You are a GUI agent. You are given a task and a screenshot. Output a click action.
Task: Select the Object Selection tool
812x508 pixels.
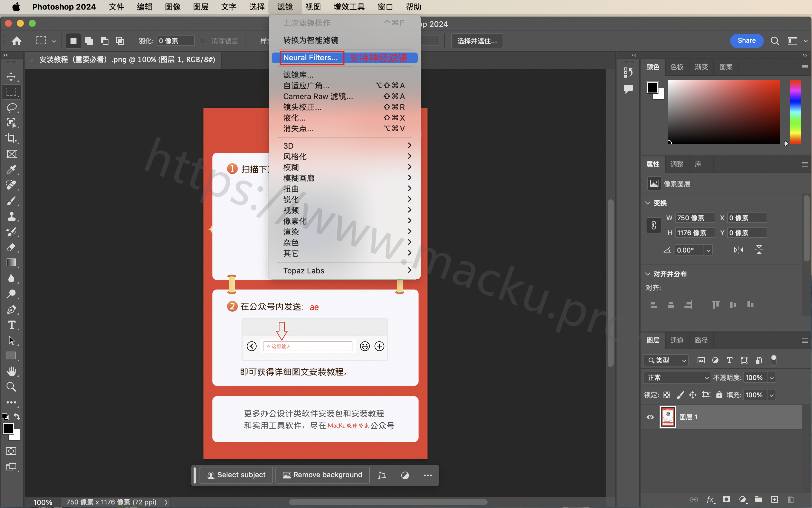11,123
